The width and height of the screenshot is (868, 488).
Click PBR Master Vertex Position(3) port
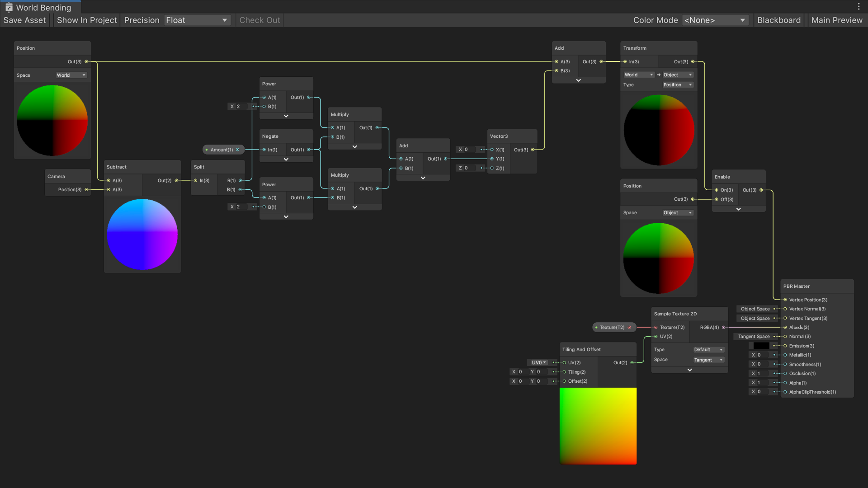click(785, 300)
